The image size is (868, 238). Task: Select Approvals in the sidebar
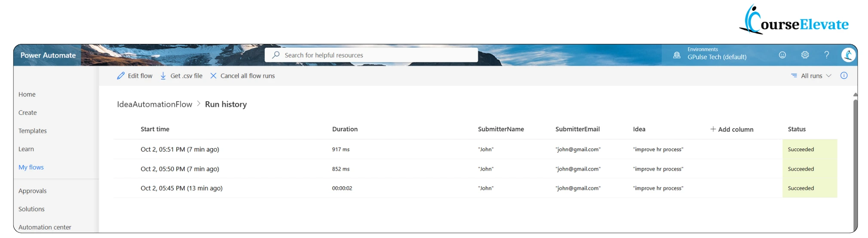(33, 191)
